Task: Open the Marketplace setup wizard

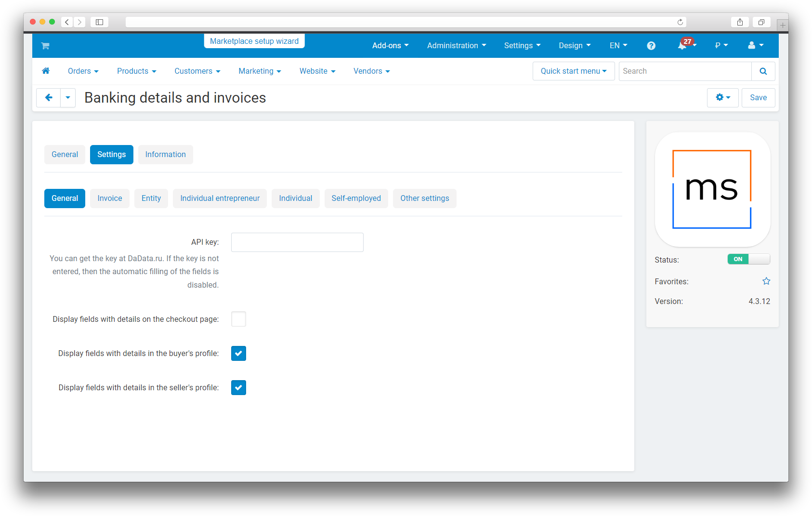Action: pos(254,41)
